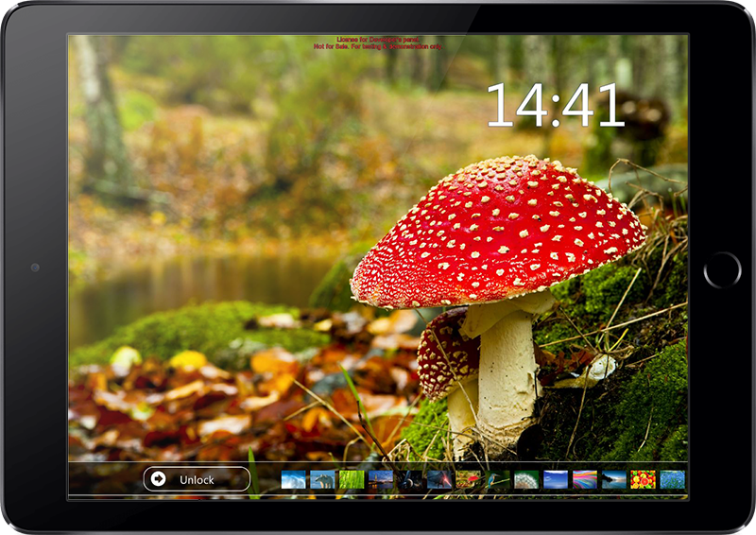756x535 pixels.
Task: Click the Unlock button label
Action: point(197,479)
